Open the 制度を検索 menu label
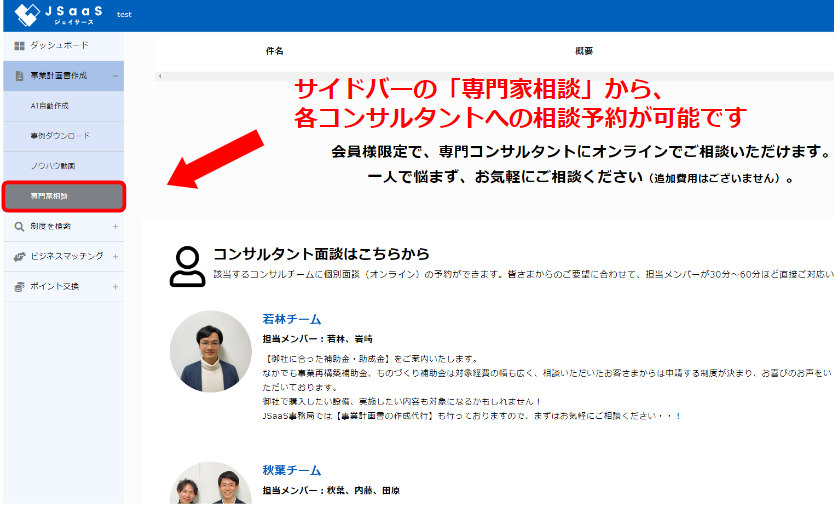834x506 pixels. [x=51, y=226]
